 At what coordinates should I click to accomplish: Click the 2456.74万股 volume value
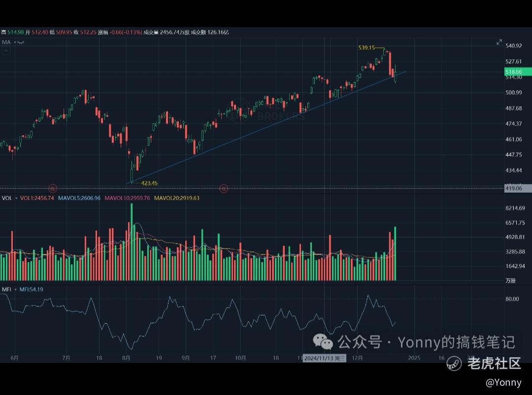174,32
